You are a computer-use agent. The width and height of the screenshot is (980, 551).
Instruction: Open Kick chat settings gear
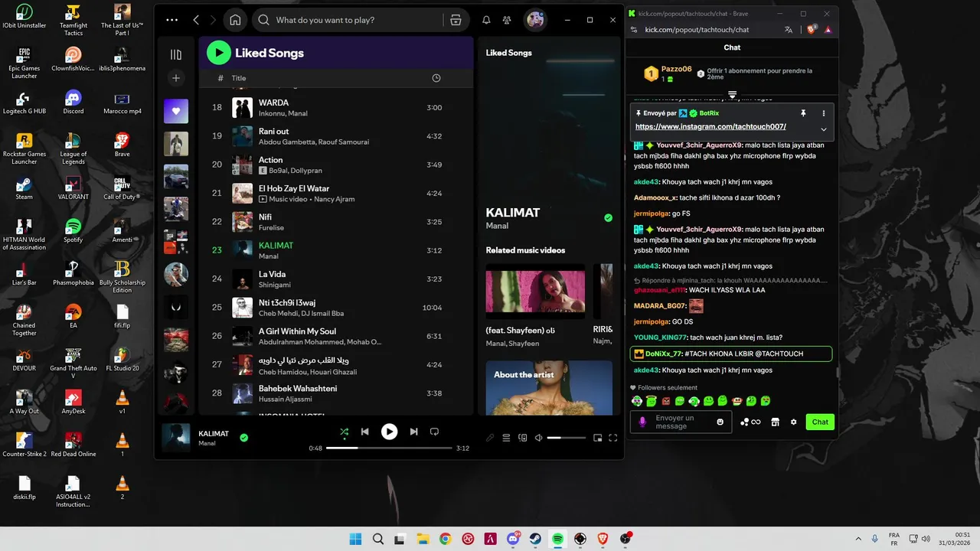[794, 422]
